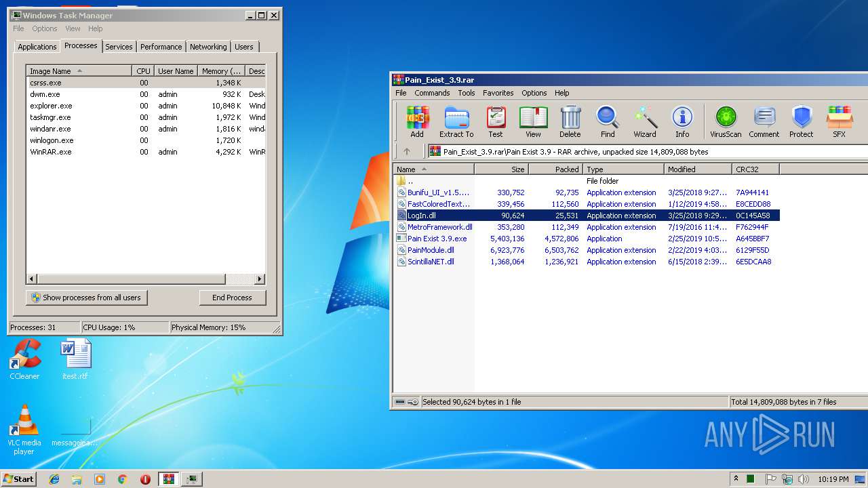Screen dimensions: 868x488
Task: Show archive Info
Action: point(682,122)
